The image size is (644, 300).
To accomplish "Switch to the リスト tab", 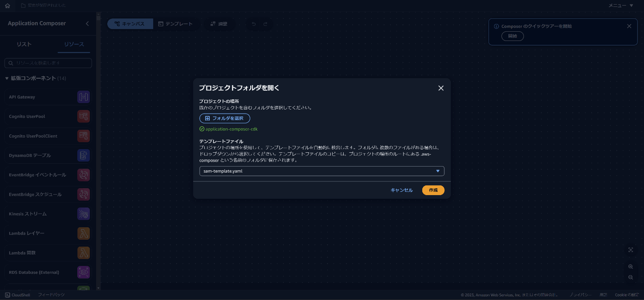I will pyautogui.click(x=24, y=44).
